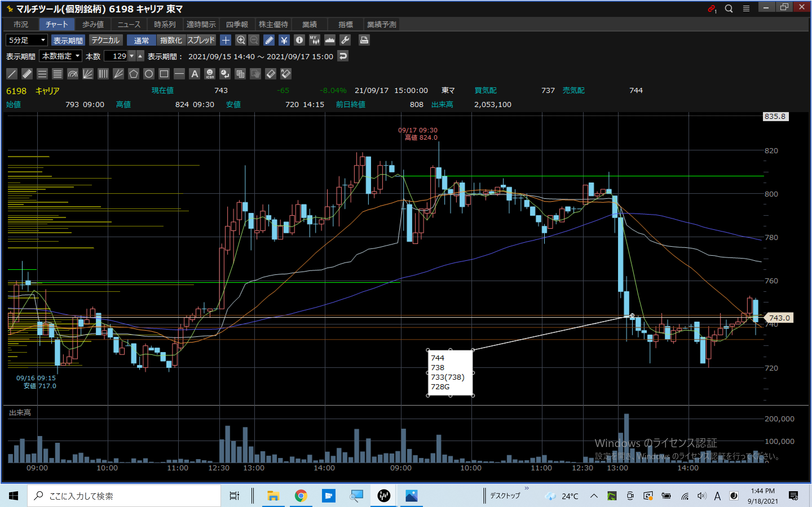
Task: Open chart settings wrench icon
Action: tap(345, 40)
